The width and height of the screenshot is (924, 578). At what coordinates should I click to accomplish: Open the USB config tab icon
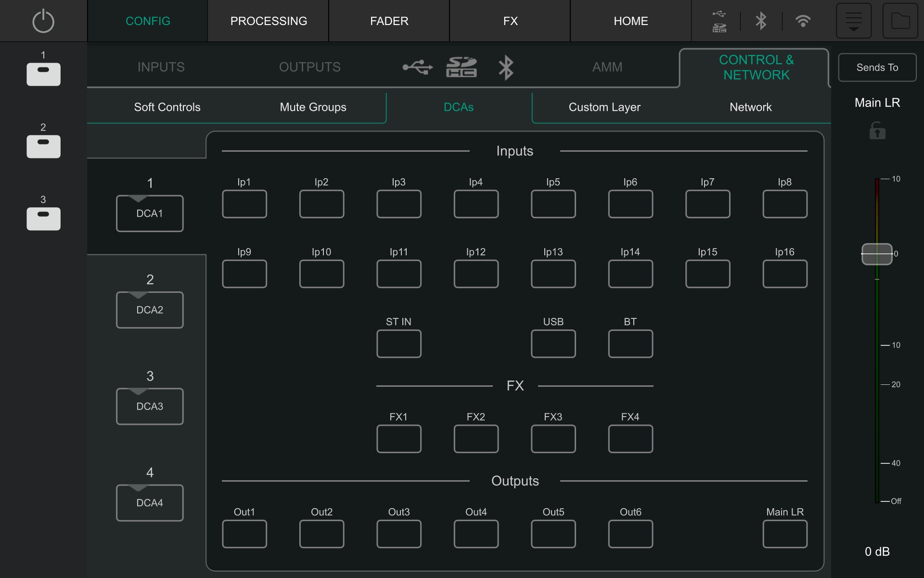pos(417,67)
